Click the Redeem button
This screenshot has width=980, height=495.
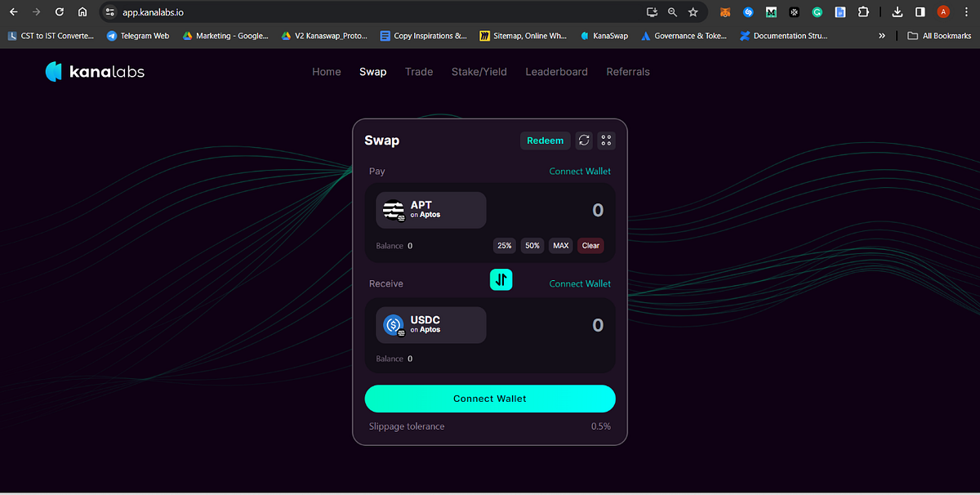point(545,140)
